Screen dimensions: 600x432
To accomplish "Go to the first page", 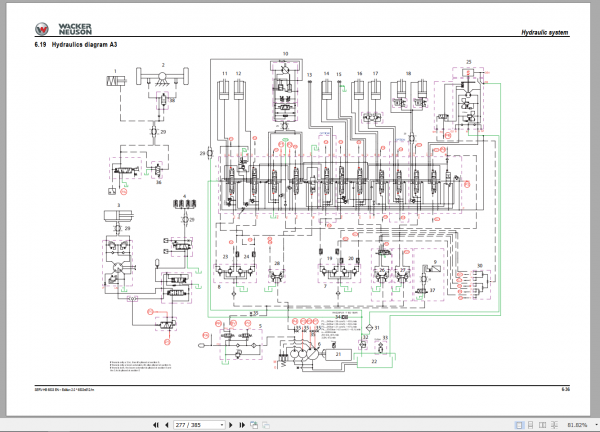I will 156,425.
